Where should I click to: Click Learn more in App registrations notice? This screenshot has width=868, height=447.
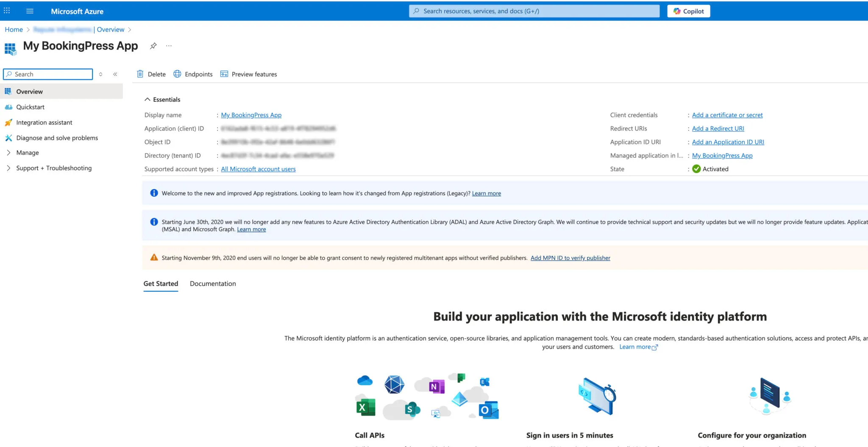pos(487,193)
